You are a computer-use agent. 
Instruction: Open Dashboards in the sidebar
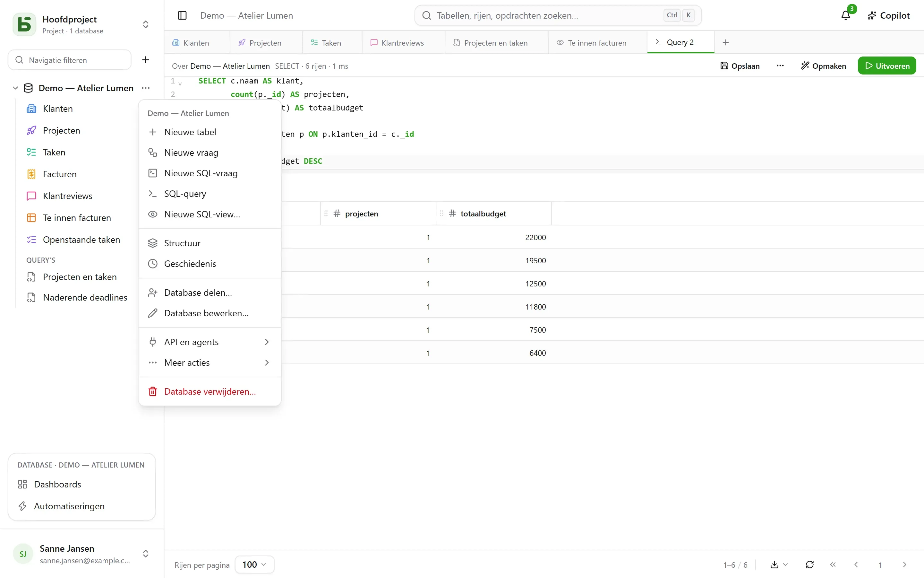pos(82,484)
